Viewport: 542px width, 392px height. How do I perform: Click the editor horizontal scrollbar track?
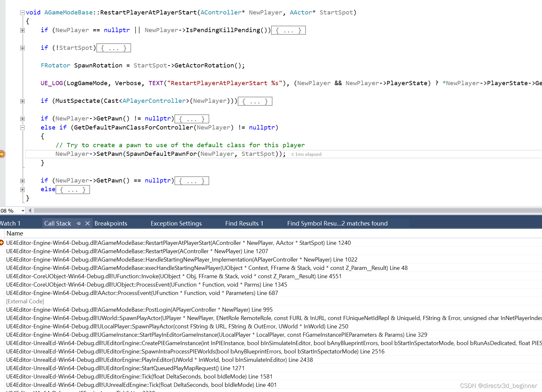(x=288, y=211)
